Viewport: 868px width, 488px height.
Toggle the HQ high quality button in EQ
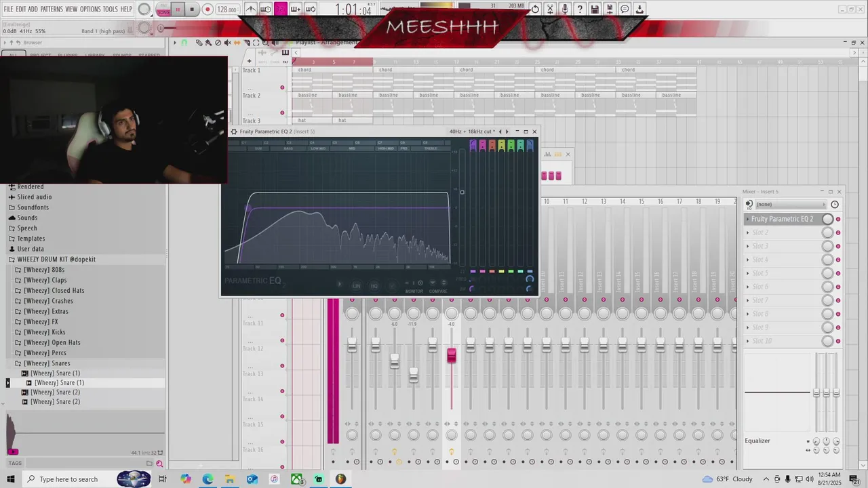[374, 286]
